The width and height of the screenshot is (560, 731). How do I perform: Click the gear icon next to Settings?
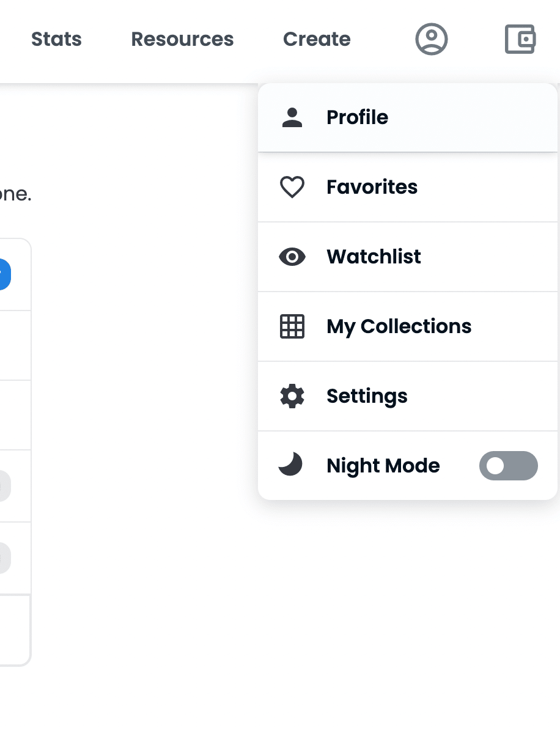[292, 396]
